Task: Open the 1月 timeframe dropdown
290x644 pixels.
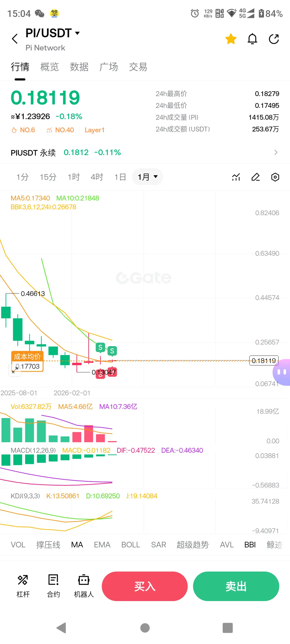Action: tap(147, 177)
